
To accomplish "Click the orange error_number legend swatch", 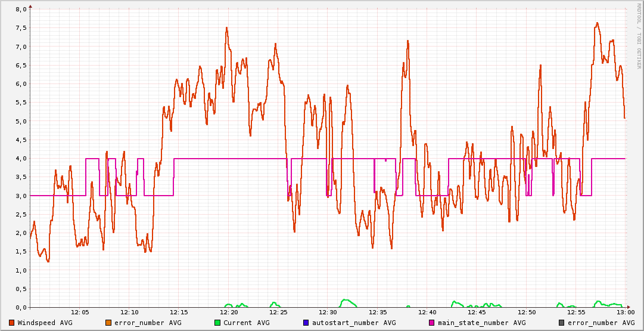I will coord(108,323).
